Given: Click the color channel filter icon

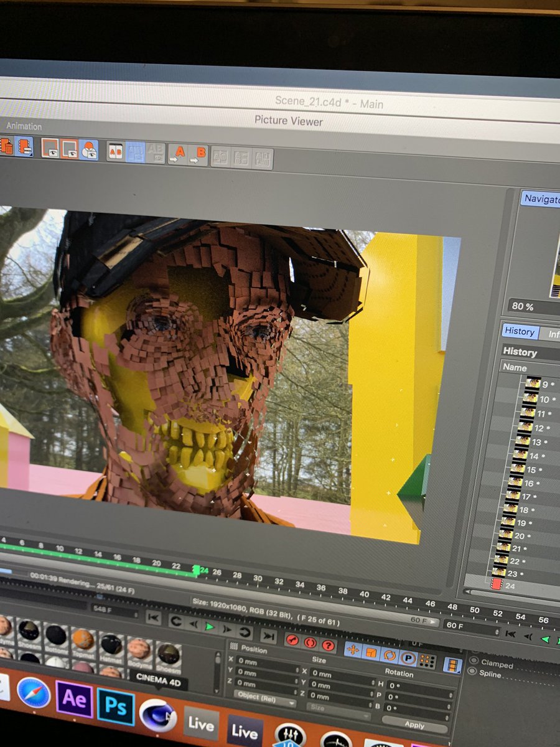Looking at the screenshot, I should [89, 149].
